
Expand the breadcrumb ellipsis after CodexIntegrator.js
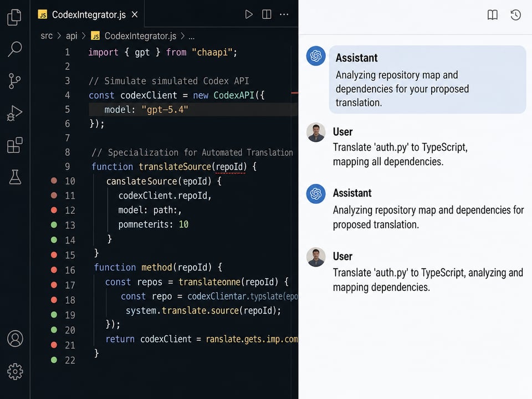pyautogui.click(x=191, y=36)
